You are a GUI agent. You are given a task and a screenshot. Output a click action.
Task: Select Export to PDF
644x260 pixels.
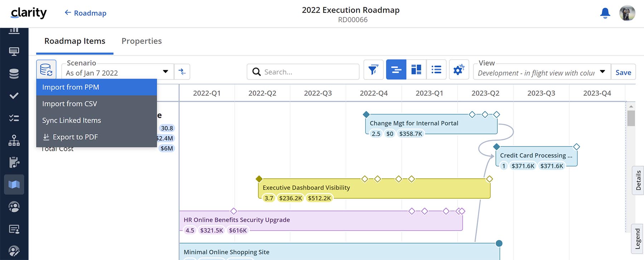(97, 137)
